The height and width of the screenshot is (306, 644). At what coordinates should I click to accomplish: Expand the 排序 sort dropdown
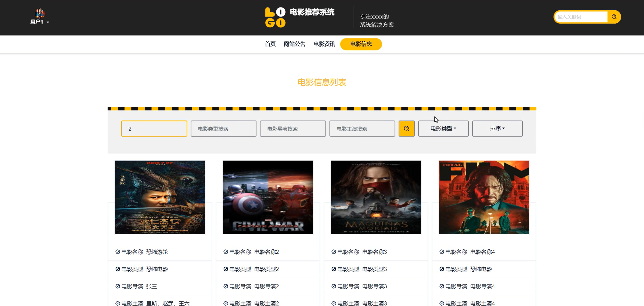(x=497, y=129)
